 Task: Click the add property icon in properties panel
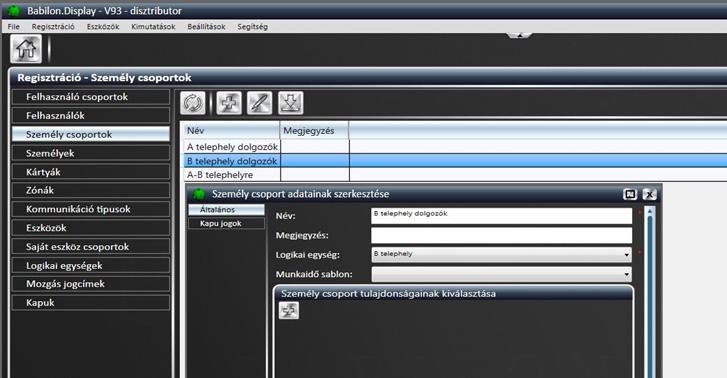tap(289, 310)
